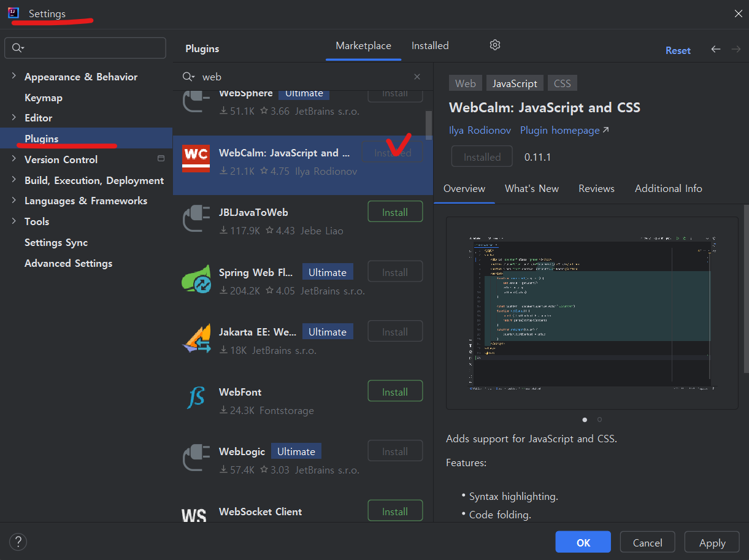Install the WebFont plugin
Image resolution: width=749 pixels, height=560 pixels.
(x=395, y=391)
